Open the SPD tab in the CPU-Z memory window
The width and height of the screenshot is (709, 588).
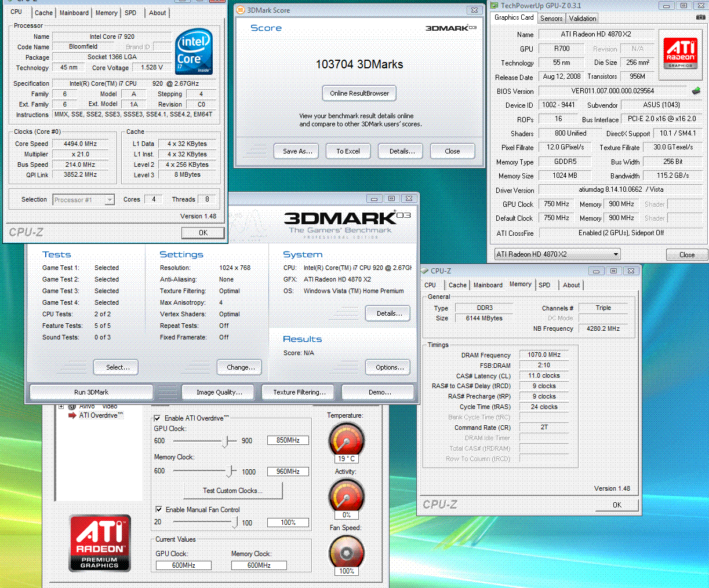point(544,285)
